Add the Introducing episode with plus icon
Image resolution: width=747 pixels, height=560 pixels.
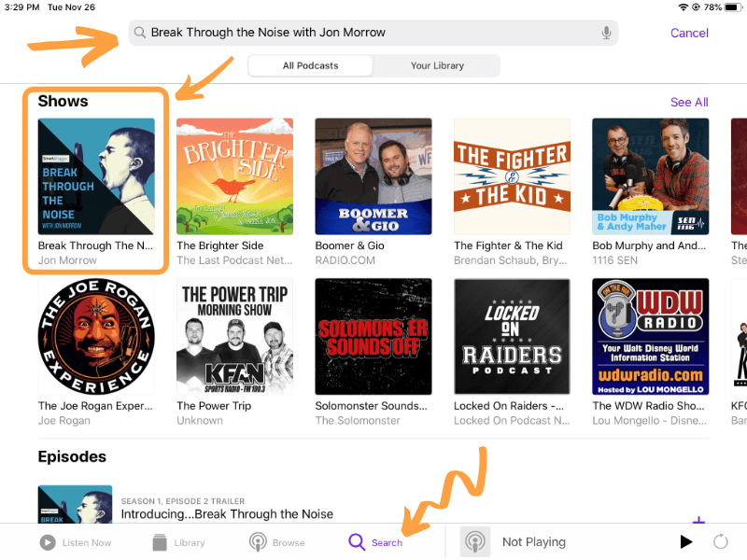(x=698, y=520)
